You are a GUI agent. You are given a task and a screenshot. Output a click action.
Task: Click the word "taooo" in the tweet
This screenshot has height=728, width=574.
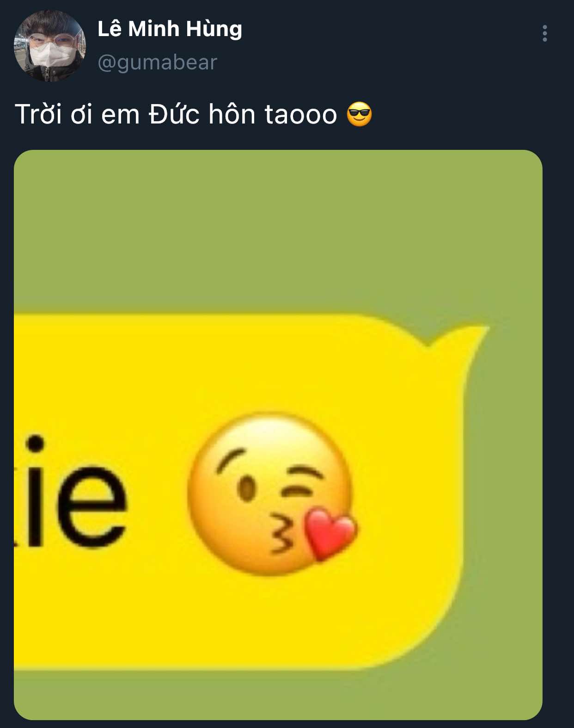pyautogui.click(x=301, y=115)
